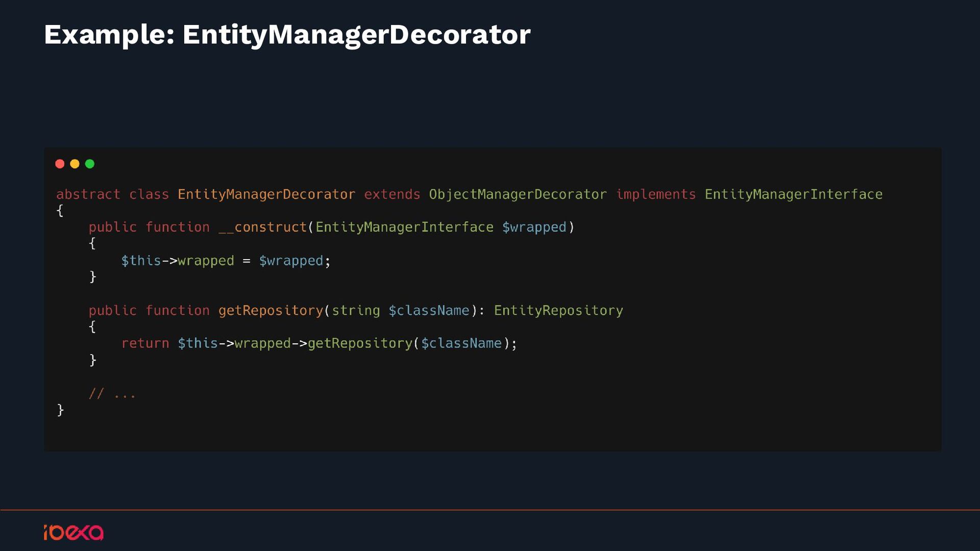Screen dimensions: 980x551
Task: Click the green window dot
Action: coord(90,164)
